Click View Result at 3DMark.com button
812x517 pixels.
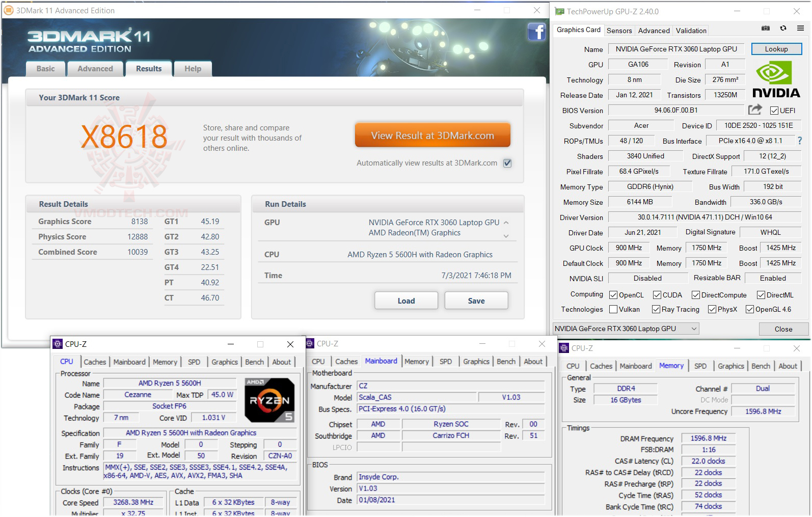pyautogui.click(x=432, y=135)
